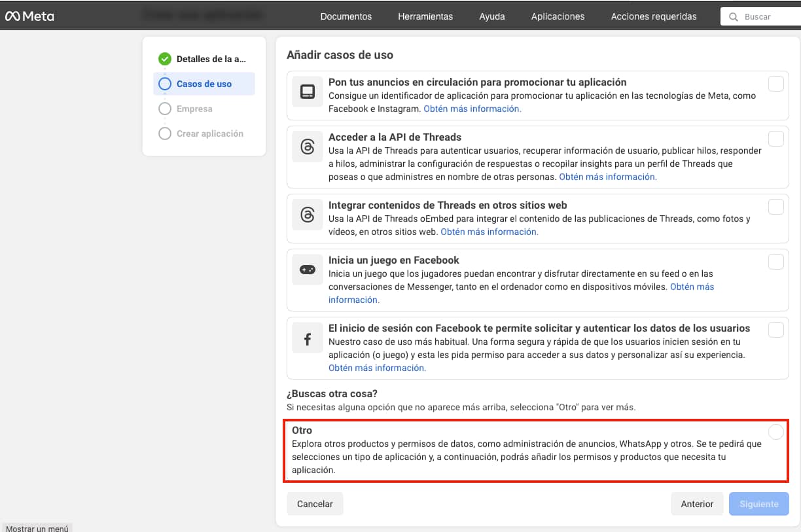Viewport: 801px width, 532px height.
Task: Click the Añadir casos de uso heading
Action: point(340,55)
